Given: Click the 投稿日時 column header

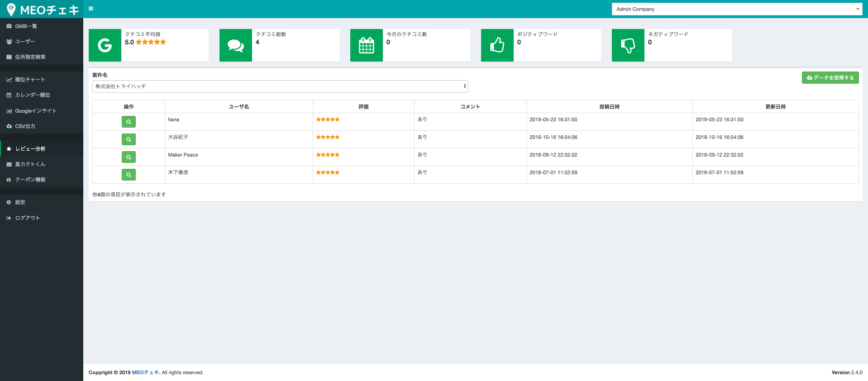Looking at the screenshot, I should [609, 107].
